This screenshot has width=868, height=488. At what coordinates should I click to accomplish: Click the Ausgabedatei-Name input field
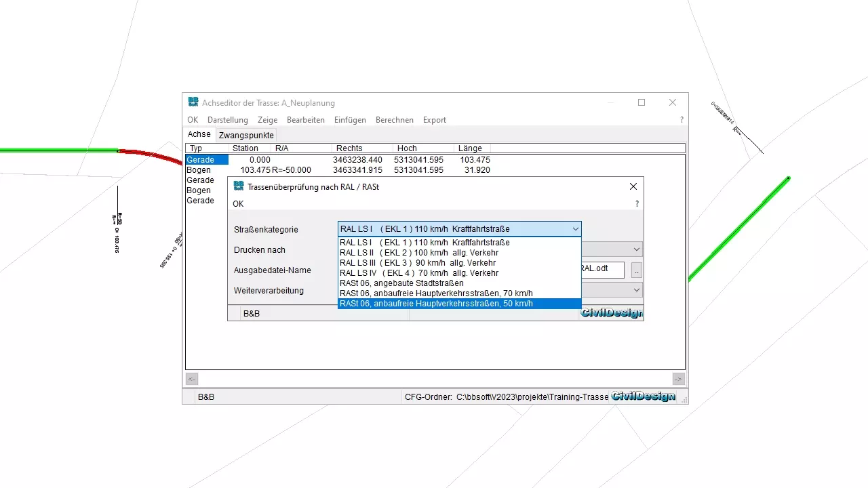click(x=603, y=269)
